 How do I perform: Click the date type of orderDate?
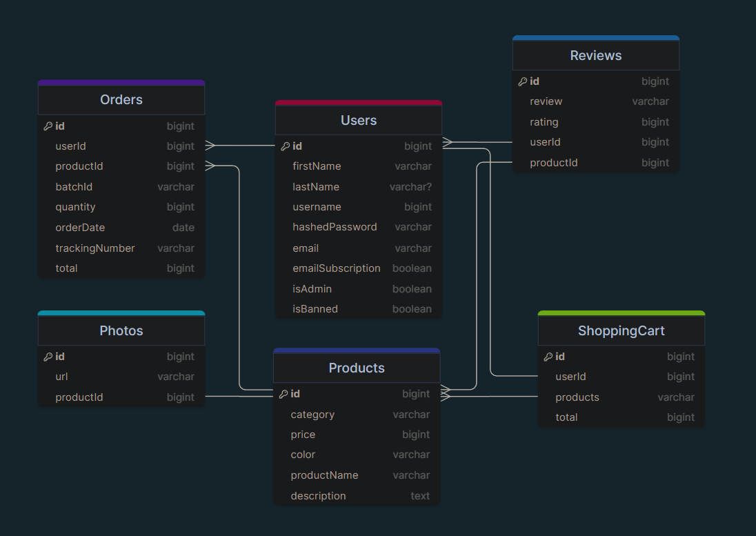pyautogui.click(x=183, y=228)
